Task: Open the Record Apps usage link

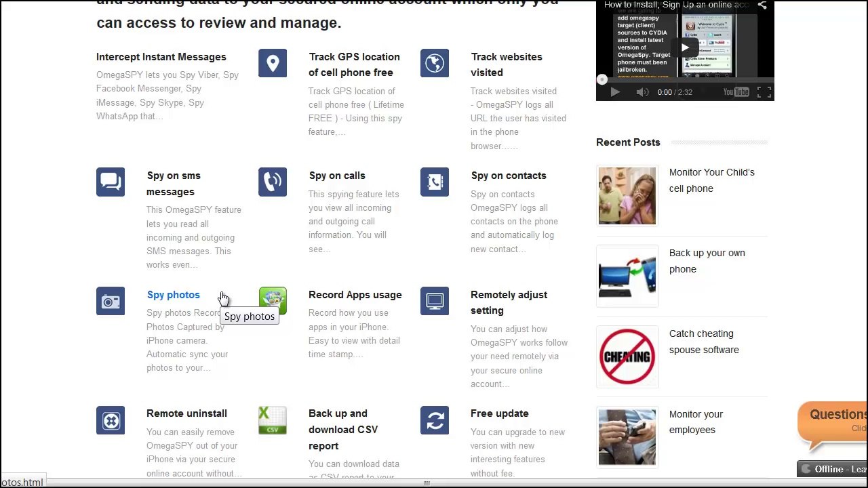Action: (355, 295)
